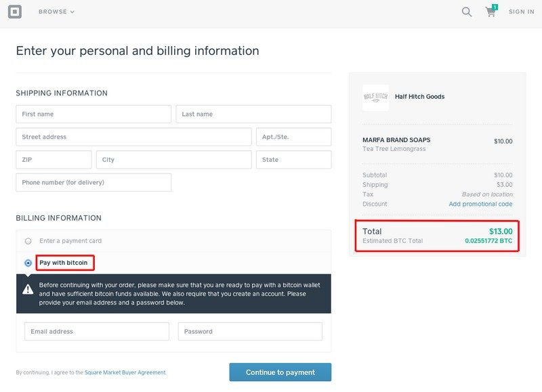Viewport: 542px width, 392px height.
Task: Focus the Email address field
Action: click(97, 332)
